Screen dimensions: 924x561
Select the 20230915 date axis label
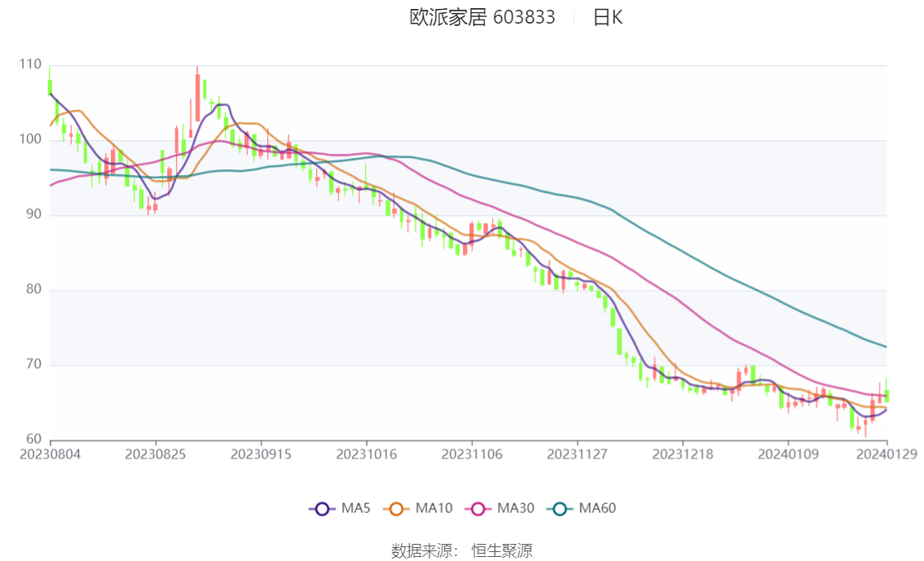point(261,454)
